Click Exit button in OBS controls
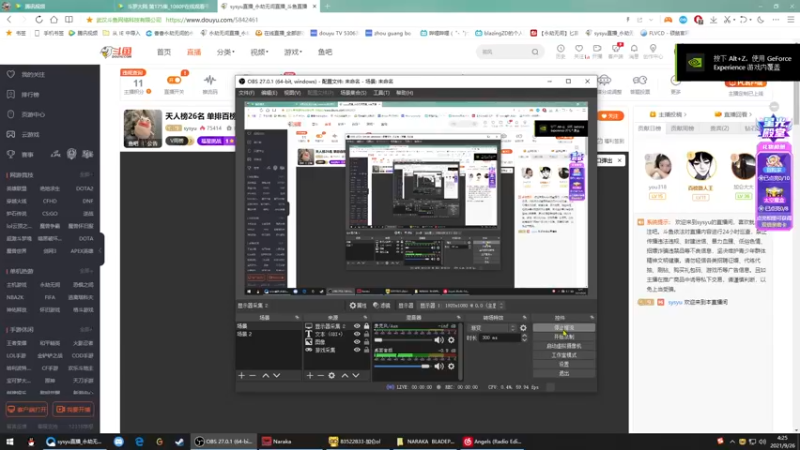Screen dimensions: 800x450 point(564,373)
